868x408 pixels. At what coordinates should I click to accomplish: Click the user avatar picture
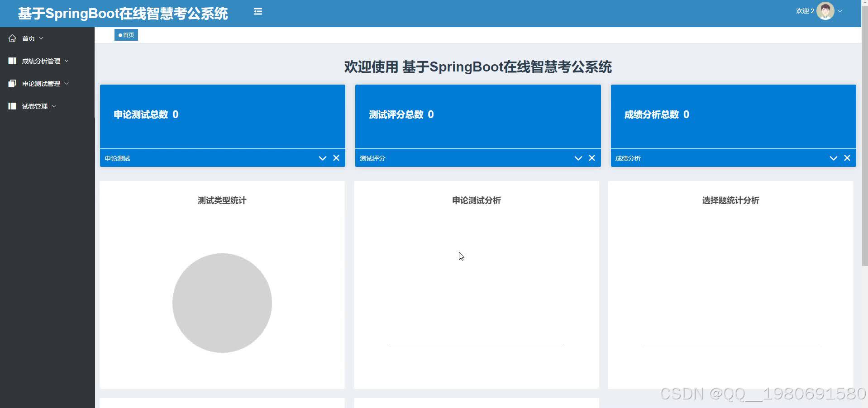(x=825, y=11)
